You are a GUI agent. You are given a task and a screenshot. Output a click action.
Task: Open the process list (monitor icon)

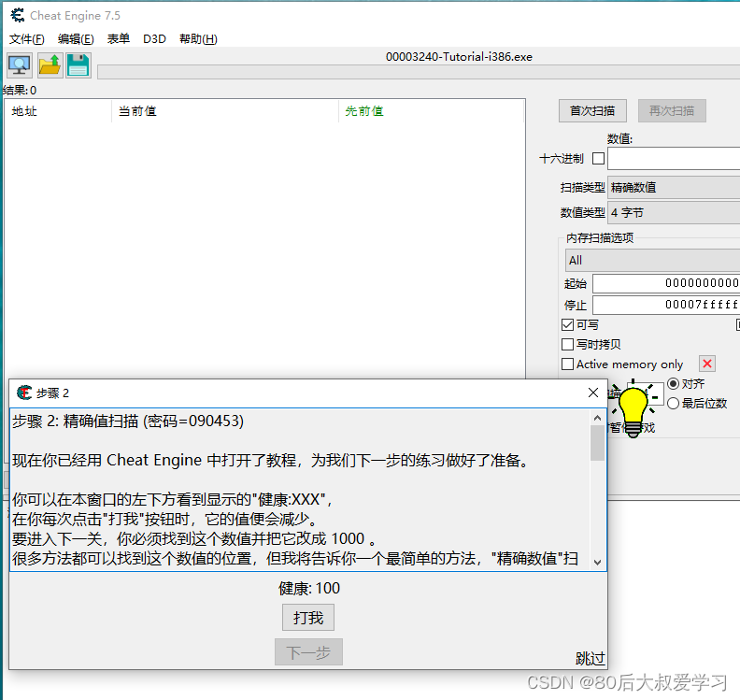[20, 65]
